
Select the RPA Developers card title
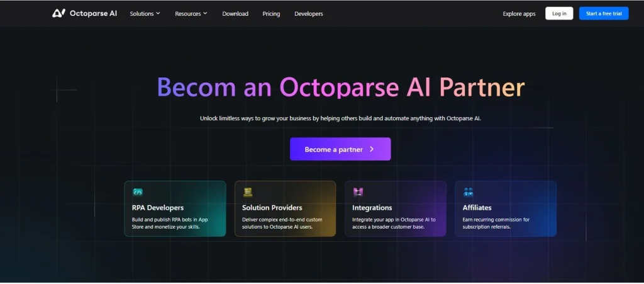click(158, 208)
